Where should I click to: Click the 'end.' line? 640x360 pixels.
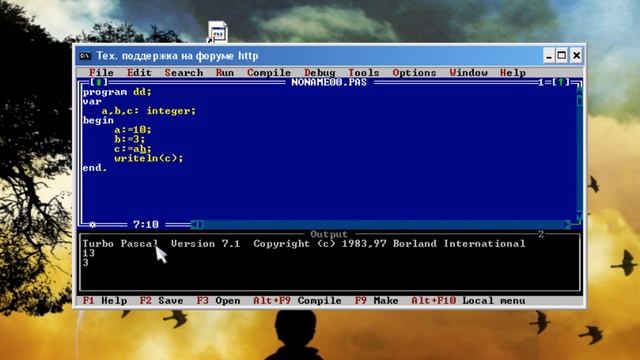[x=95, y=168]
